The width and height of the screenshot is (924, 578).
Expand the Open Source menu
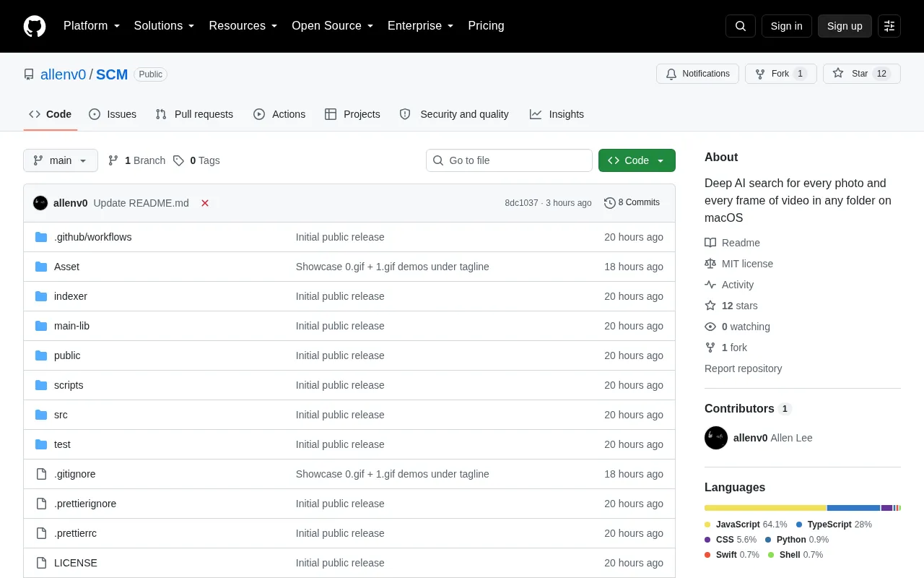tap(333, 26)
